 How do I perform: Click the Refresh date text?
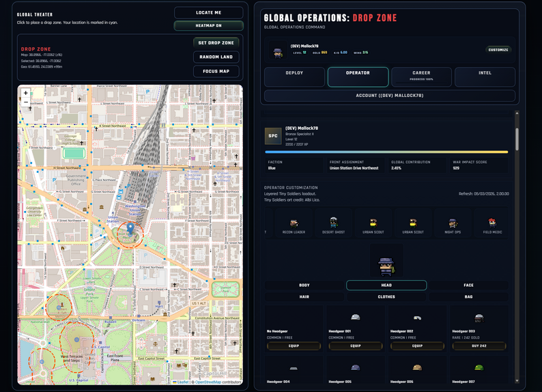(483, 193)
